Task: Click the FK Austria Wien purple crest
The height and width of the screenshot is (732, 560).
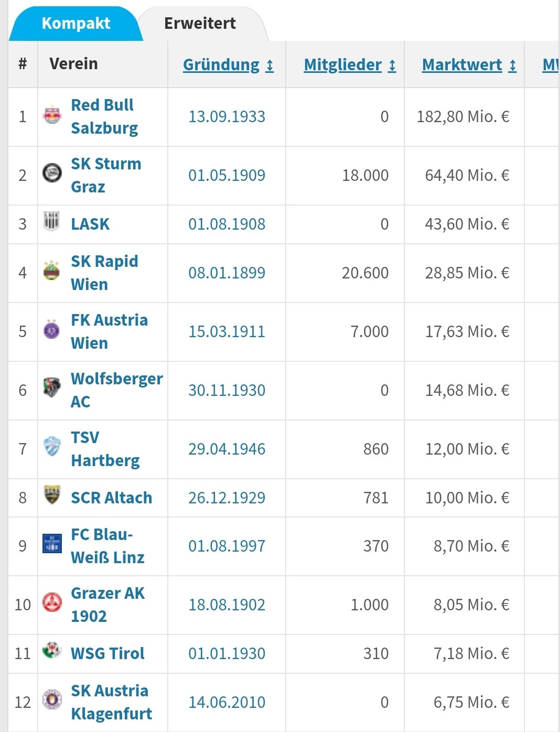Action: click(x=52, y=330)
